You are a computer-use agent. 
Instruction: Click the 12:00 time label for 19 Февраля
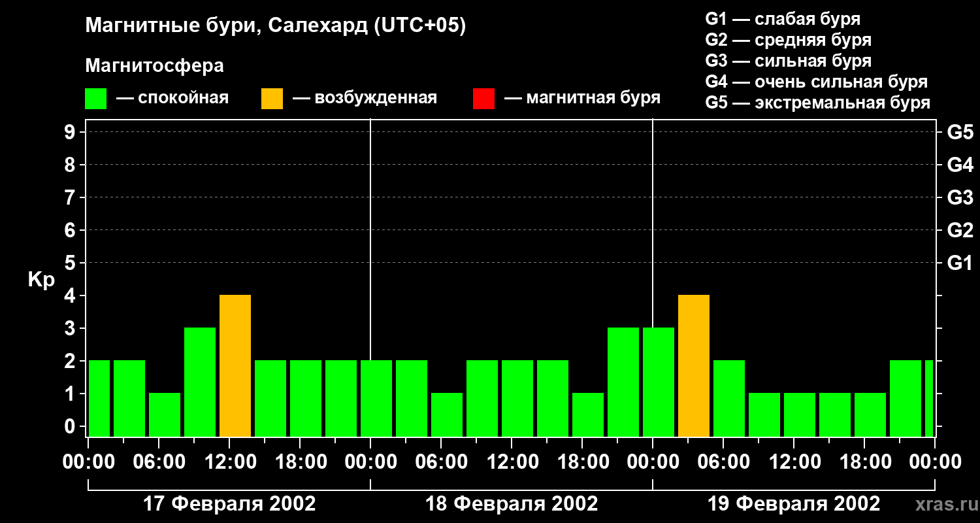tap(794, 462)
